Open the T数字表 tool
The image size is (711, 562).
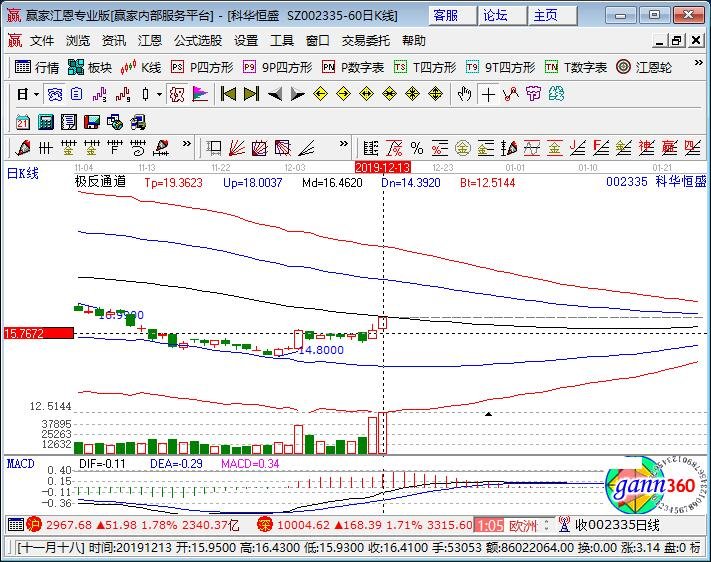[x=575, y=68]
